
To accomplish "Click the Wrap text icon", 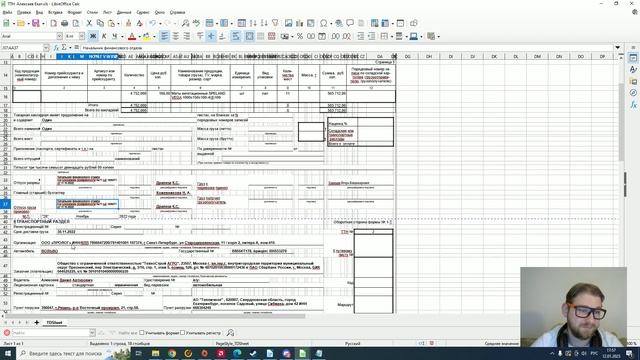I will 236,36.
